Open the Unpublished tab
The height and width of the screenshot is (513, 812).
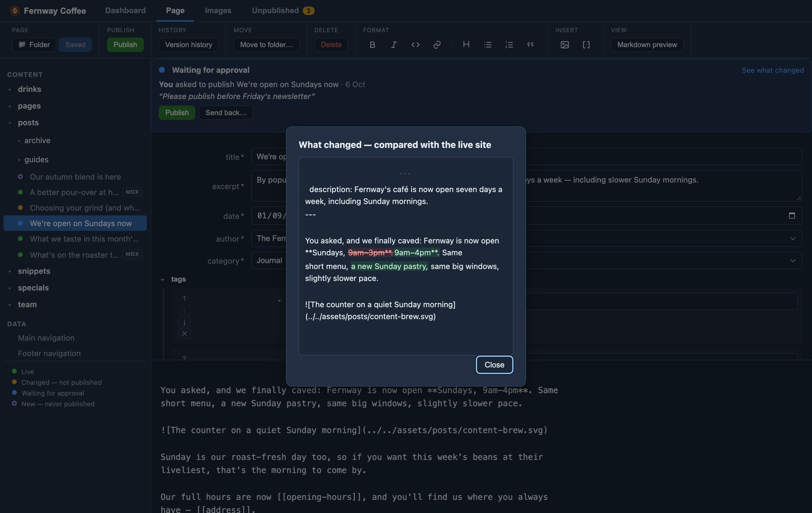[x=283, y=10]
